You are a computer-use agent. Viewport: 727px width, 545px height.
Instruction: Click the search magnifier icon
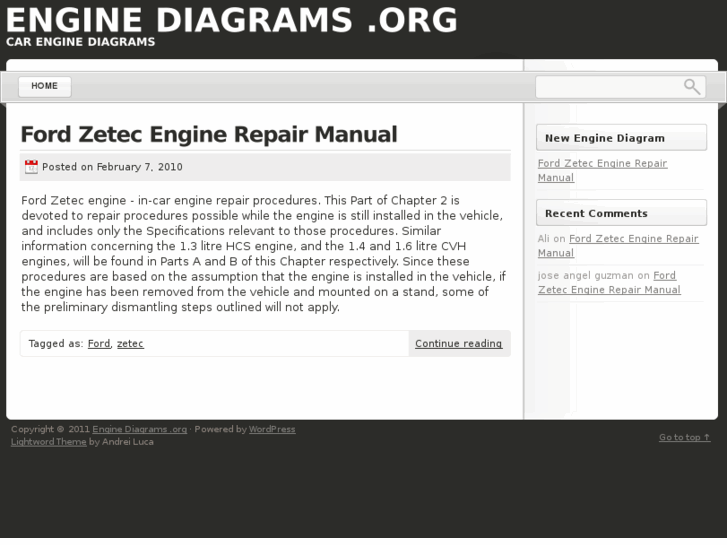tap(692, 87)
